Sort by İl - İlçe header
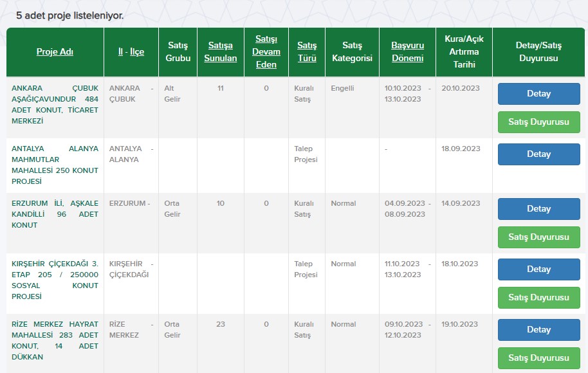 point(131,51)
